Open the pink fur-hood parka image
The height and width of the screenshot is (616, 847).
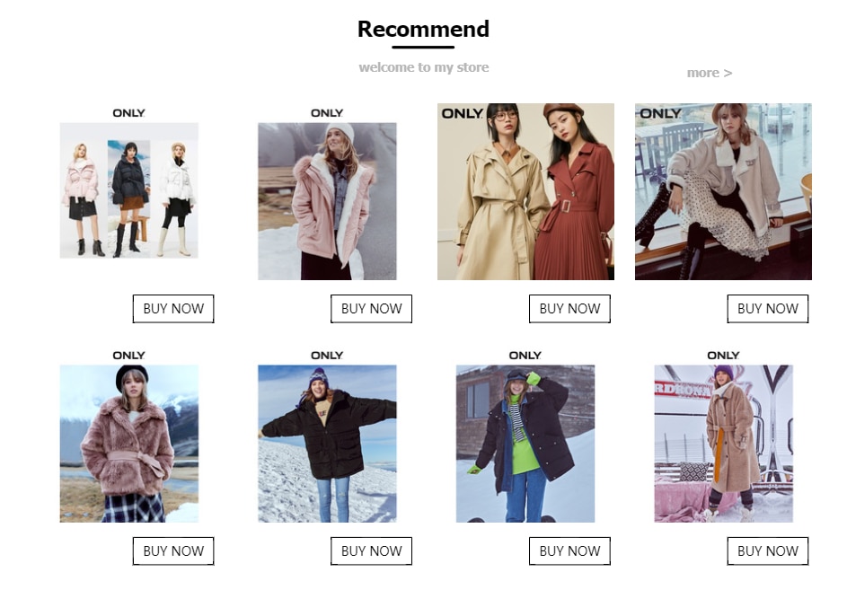pos(327,201)
